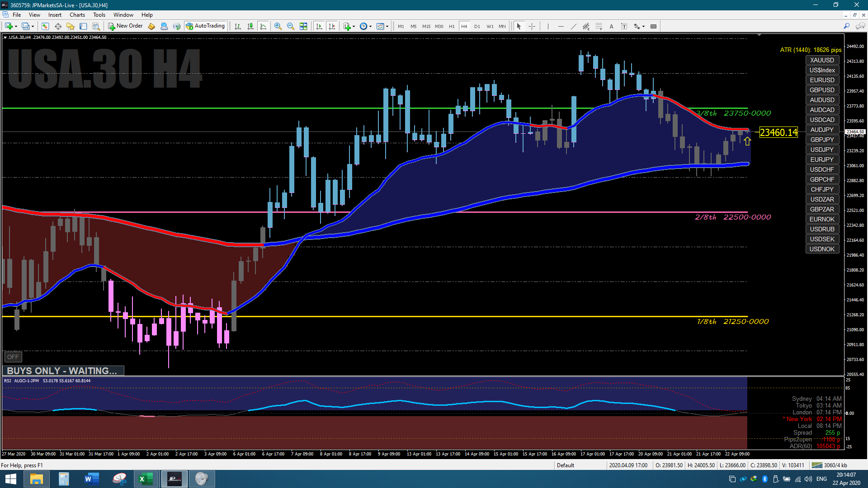This screenshot has width=868, height=488.
Task: Select the Draw Trendline tool
Action: tap(573, 26)
